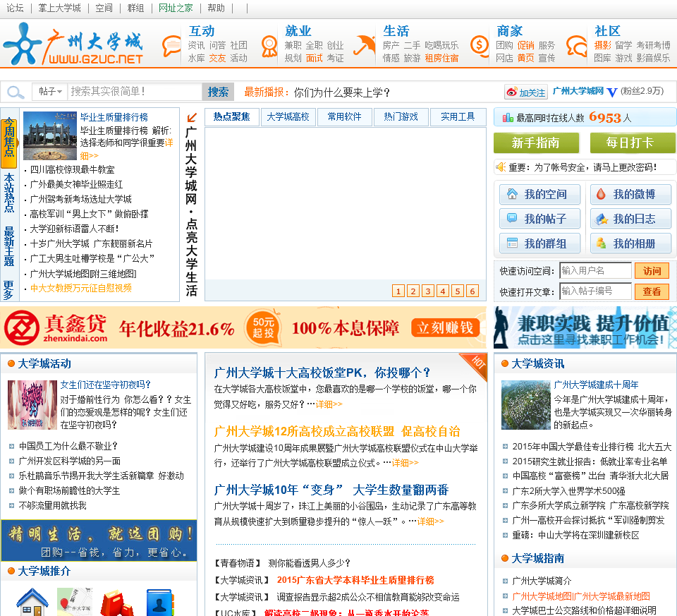This screenshot has width=677, height=616.
Task: Open the 面试 link under 就业
Action: click(x=315, y=58)
